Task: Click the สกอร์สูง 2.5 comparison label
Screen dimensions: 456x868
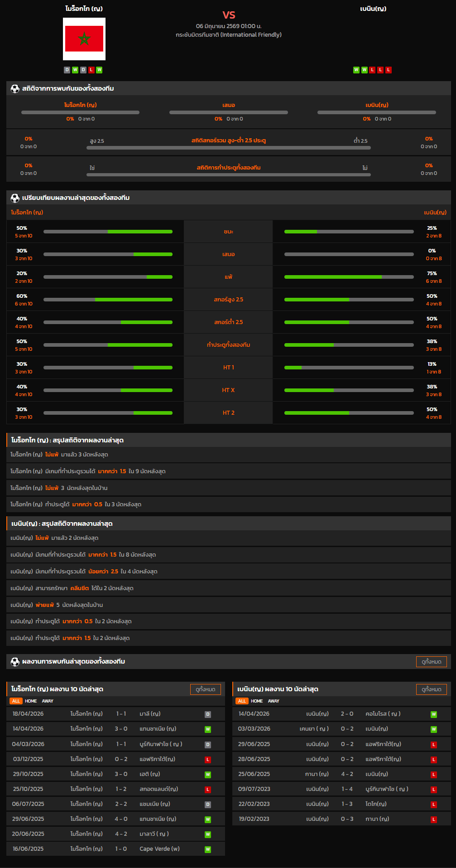Action: [229, 300]
